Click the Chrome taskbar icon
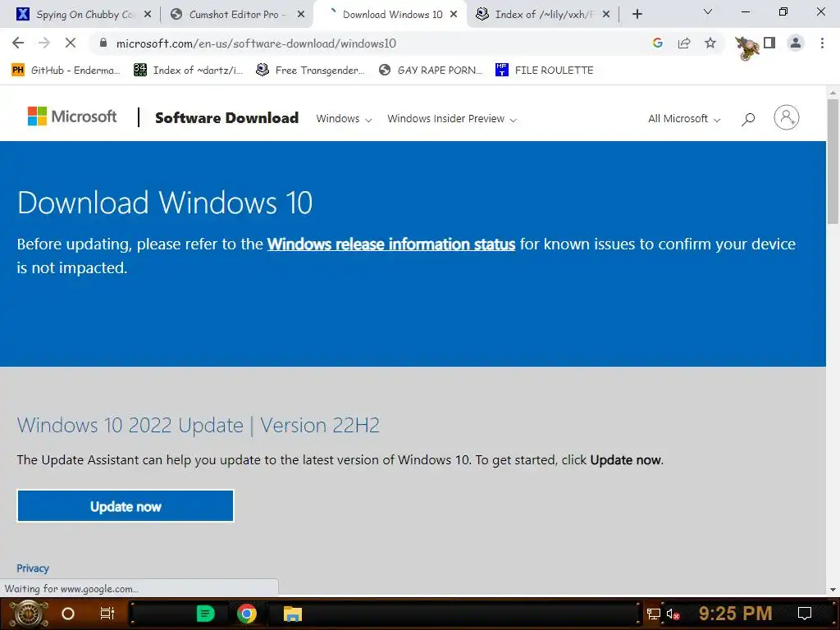The height and width of the screenshot is (630, 840). [x=247, y=614]
